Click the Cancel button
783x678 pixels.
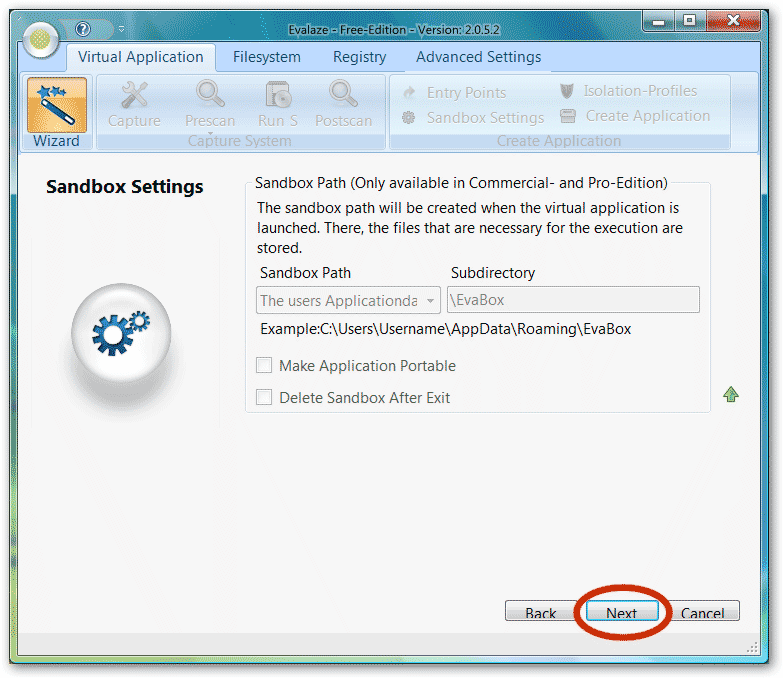(703, 611)
